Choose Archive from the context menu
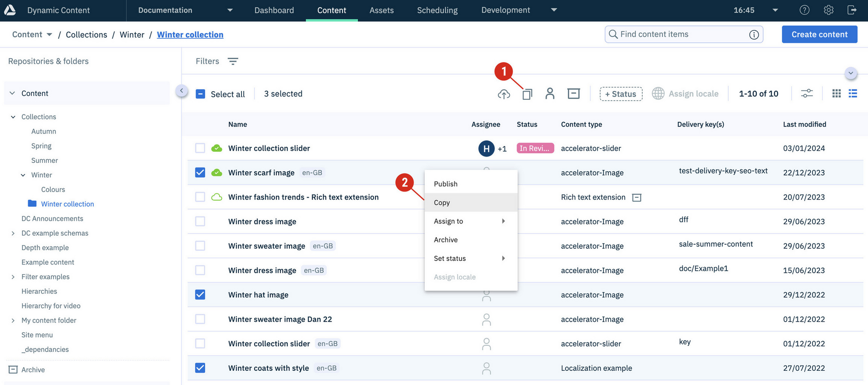This screenshot has height=385, width=868. coord(471,240)
